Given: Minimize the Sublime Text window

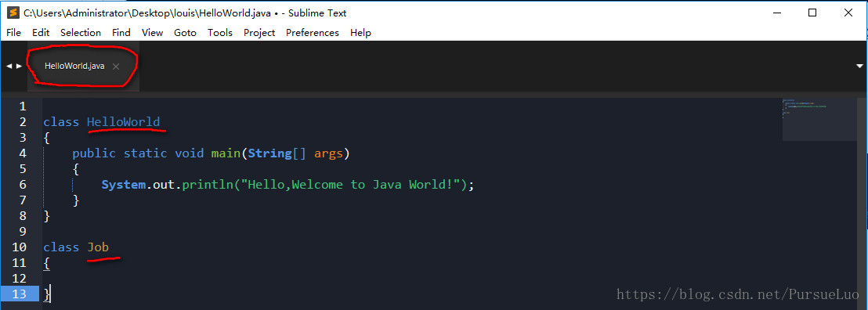Looking at the screenshot, I should [777, 13].
